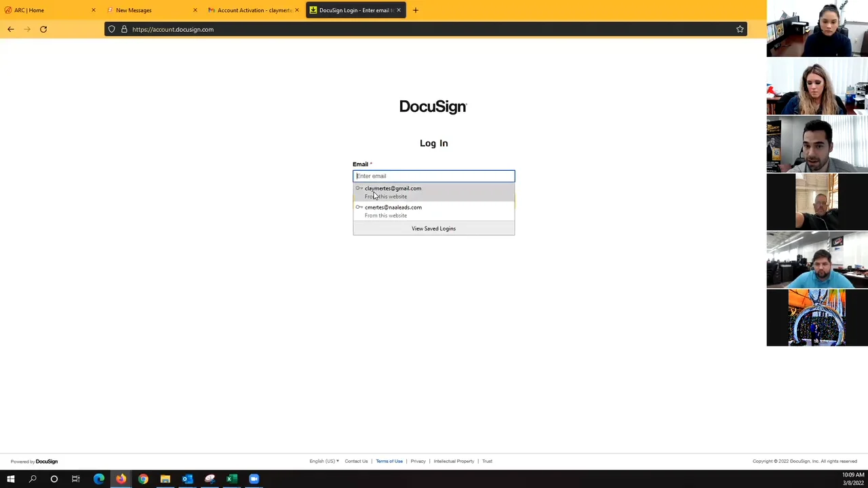The width and height of the screenshot is (868, 488).
Task: Open the Snipping Tool taskbar icon
Action: 210,479
